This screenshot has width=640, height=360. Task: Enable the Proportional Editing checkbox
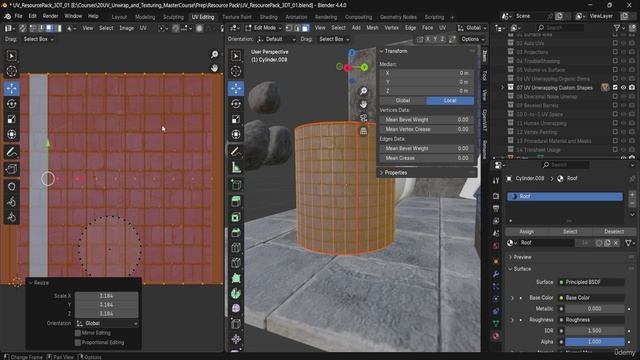pyautogui.click(x=78, y=342)
